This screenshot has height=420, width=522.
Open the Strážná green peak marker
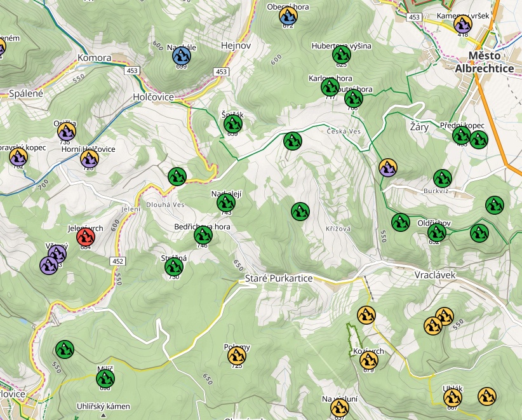tap(173, 268)
